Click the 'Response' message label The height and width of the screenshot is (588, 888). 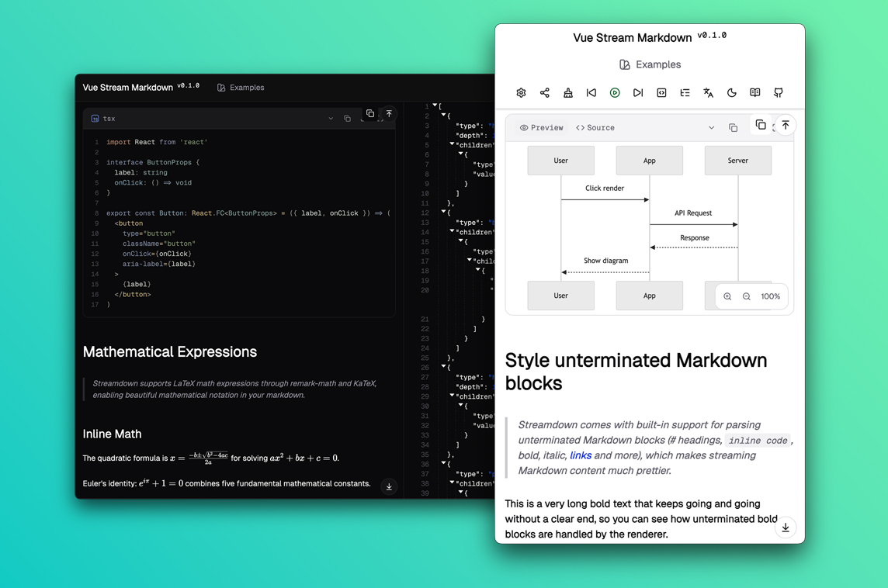(x=694, y=238)
